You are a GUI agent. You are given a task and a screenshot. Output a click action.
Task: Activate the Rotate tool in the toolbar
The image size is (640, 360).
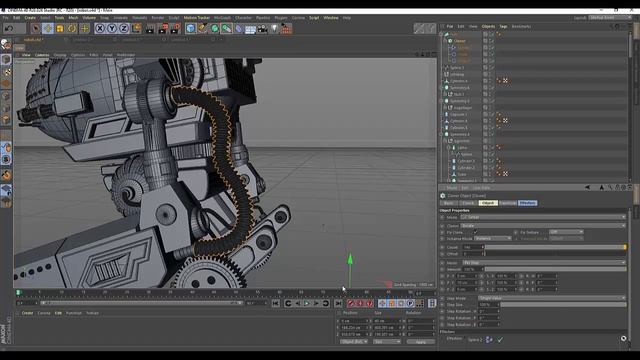pos(72,28)
